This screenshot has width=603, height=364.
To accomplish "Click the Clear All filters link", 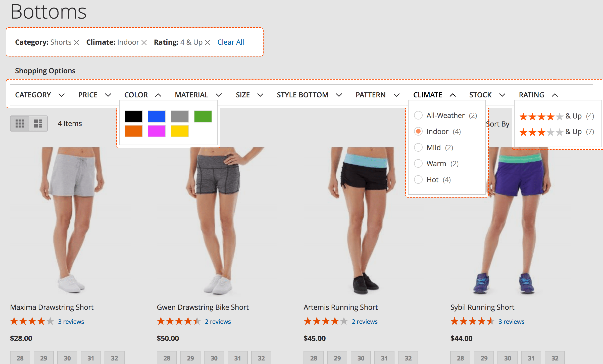I will pos(231,42).
